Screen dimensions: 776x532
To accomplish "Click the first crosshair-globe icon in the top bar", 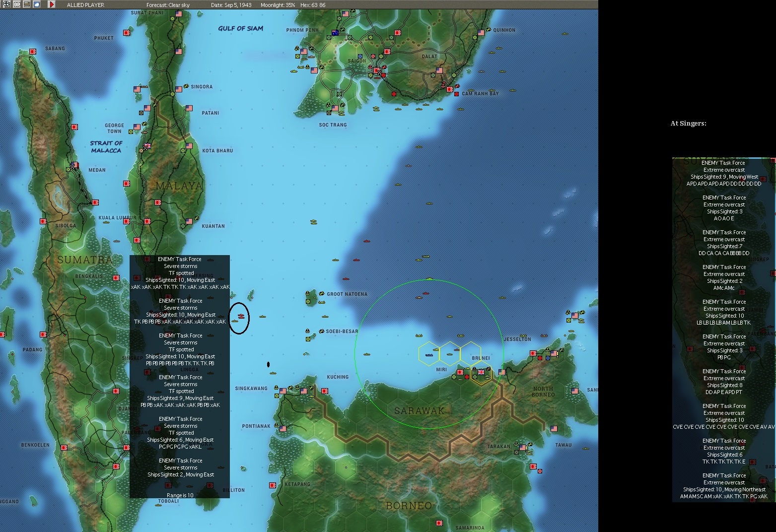I will (x=7, y=4).
